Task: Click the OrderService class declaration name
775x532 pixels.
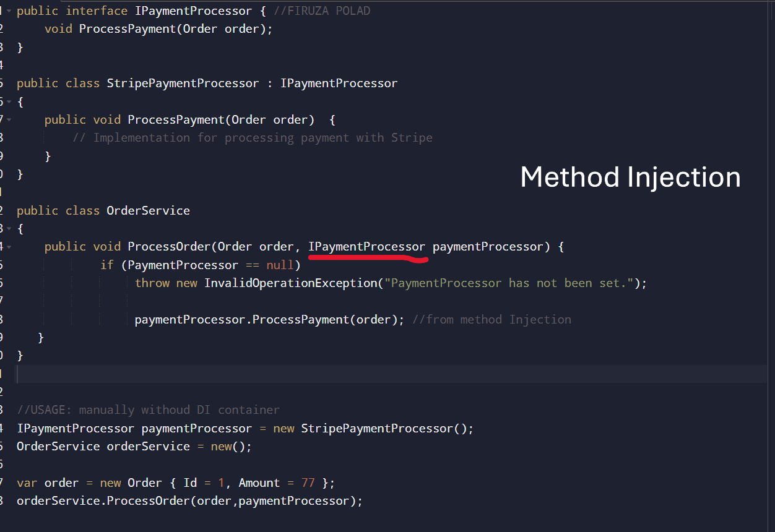Action: tap(148, 211)
